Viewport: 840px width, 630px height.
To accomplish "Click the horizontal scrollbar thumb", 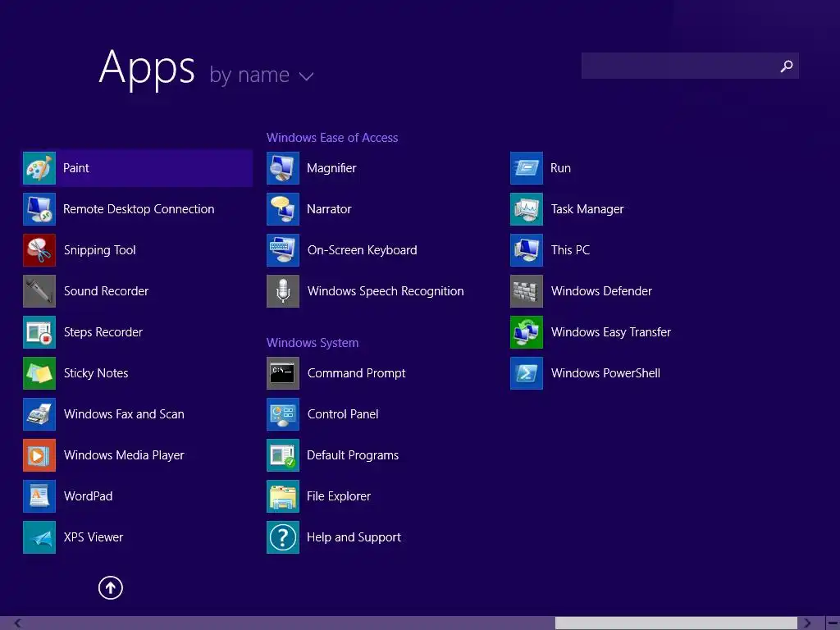I will pos(676,623).
